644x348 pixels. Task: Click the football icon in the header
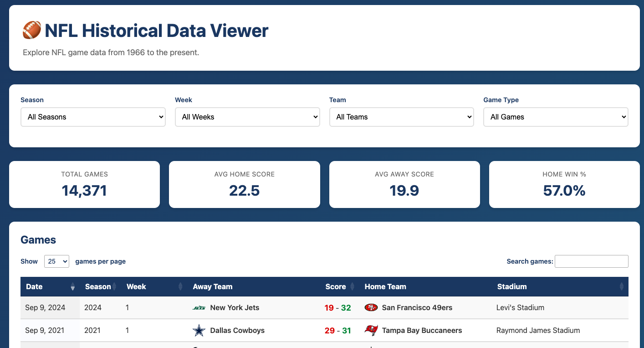(x=32, y=30)
